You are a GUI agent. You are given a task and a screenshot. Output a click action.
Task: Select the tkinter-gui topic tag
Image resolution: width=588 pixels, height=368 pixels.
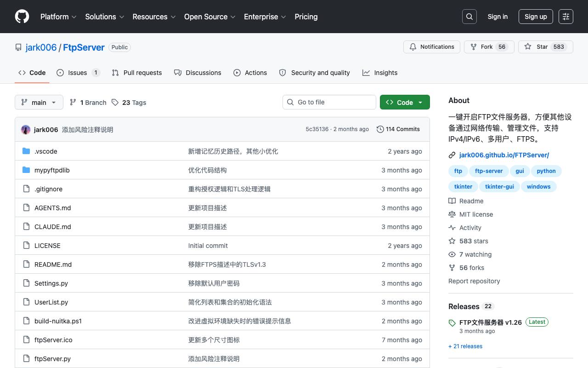[499, 187]
